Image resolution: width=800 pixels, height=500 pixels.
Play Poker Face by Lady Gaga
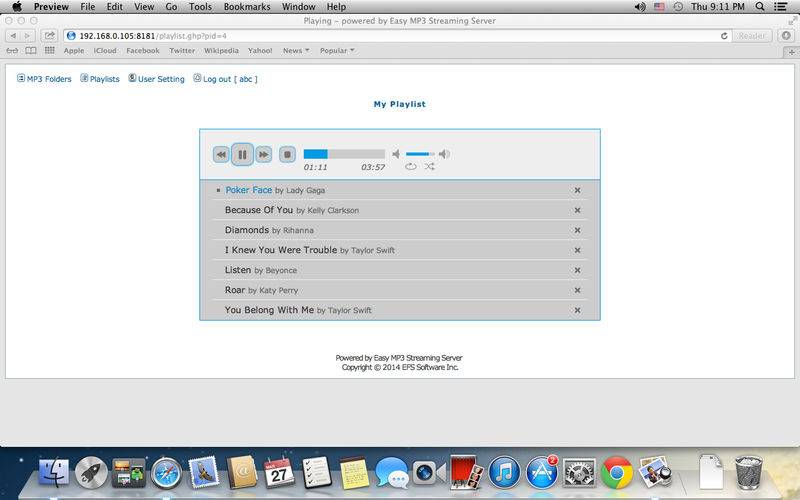pos(275,190)
